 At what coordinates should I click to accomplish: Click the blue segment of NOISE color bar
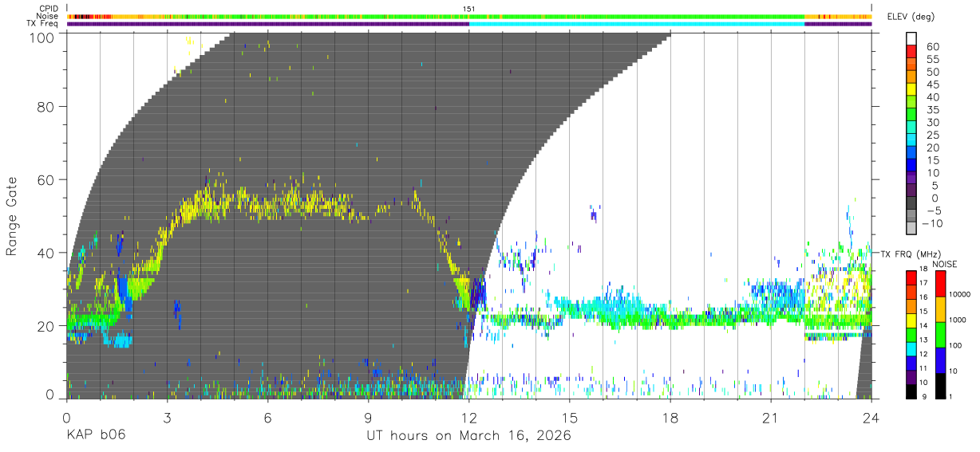point(942,360)
